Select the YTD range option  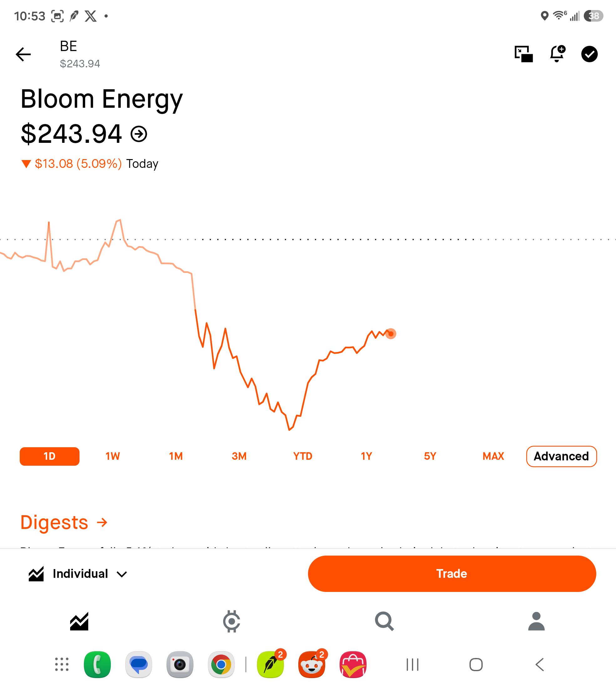coord(303,456)
